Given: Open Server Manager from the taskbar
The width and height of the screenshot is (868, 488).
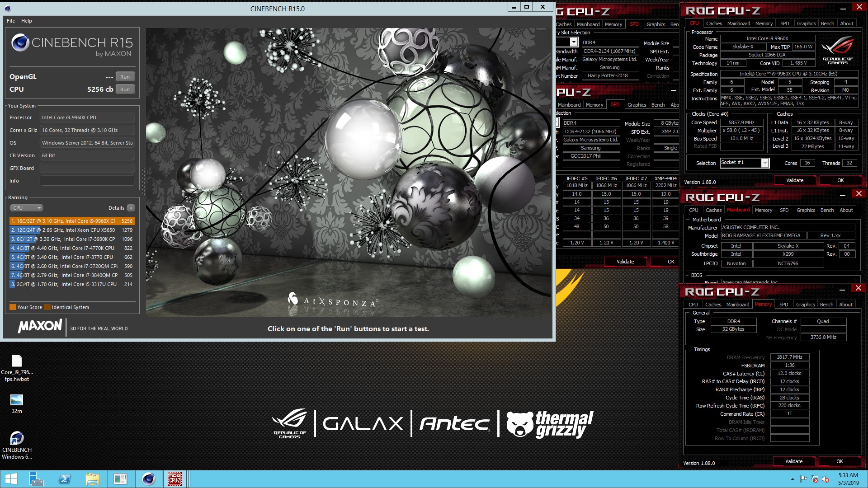Looking at the screenshot, I should [x=36, y=479].
